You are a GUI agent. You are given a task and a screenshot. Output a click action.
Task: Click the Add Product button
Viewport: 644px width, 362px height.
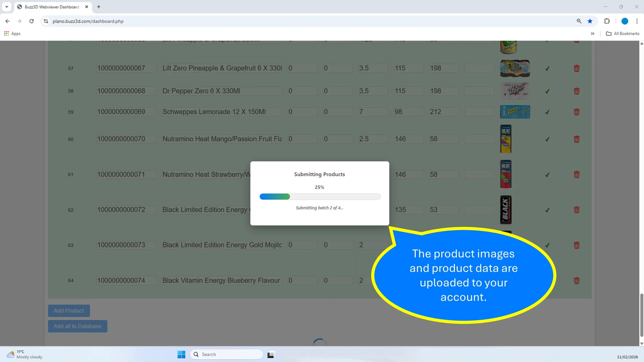click(69, 311)
